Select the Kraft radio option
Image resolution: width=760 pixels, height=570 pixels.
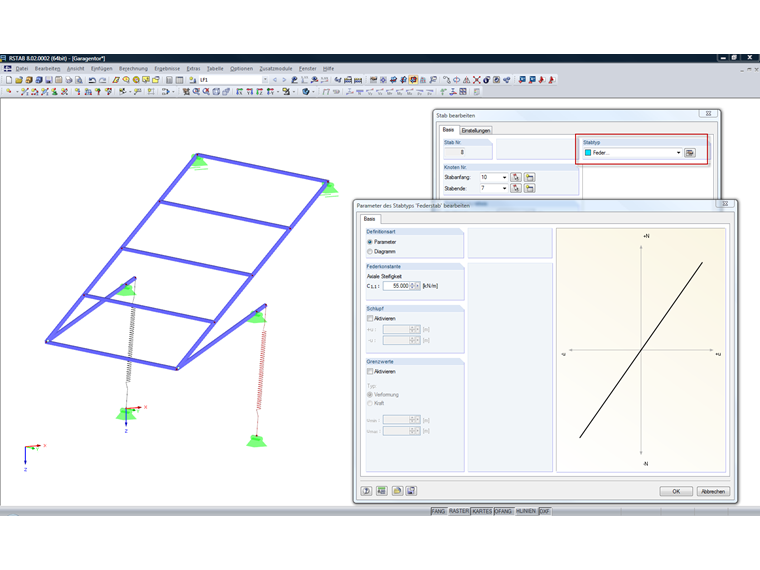click(x=370, y=403)
